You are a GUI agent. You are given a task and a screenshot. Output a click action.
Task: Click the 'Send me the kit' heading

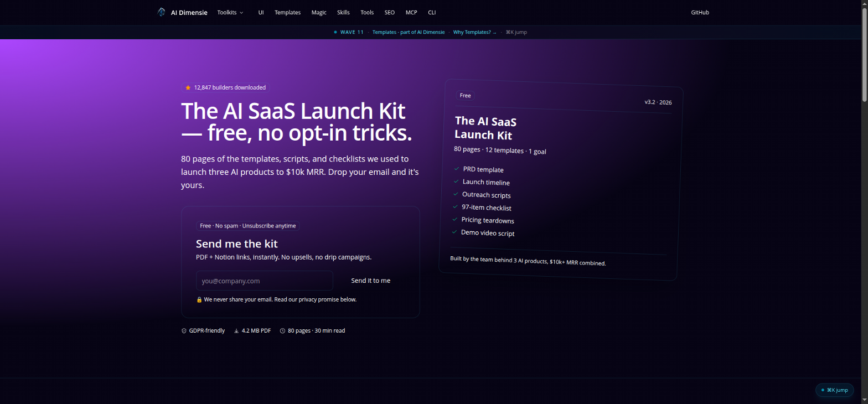tap(237, 244)
